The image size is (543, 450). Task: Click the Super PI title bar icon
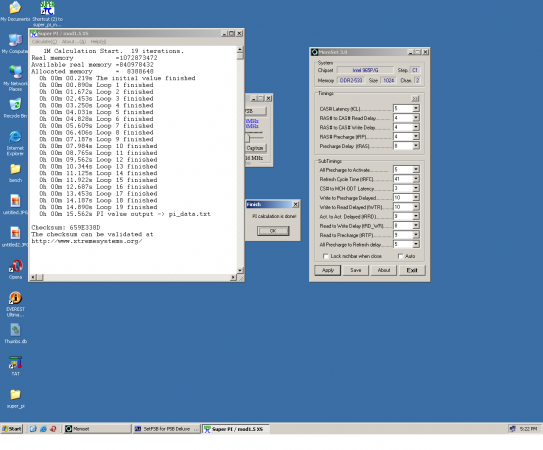pyautogui.click(x=34, y=34)
